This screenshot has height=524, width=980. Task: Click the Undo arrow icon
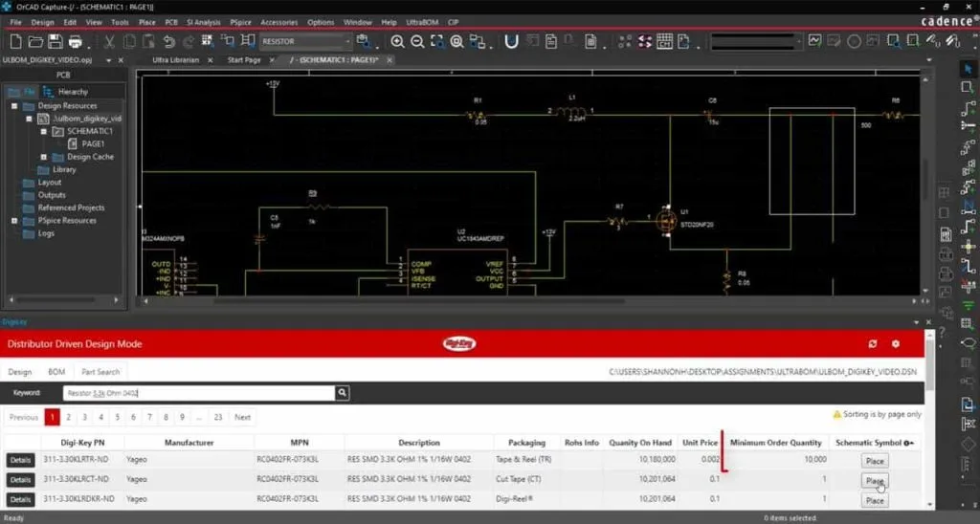point(168,41)
